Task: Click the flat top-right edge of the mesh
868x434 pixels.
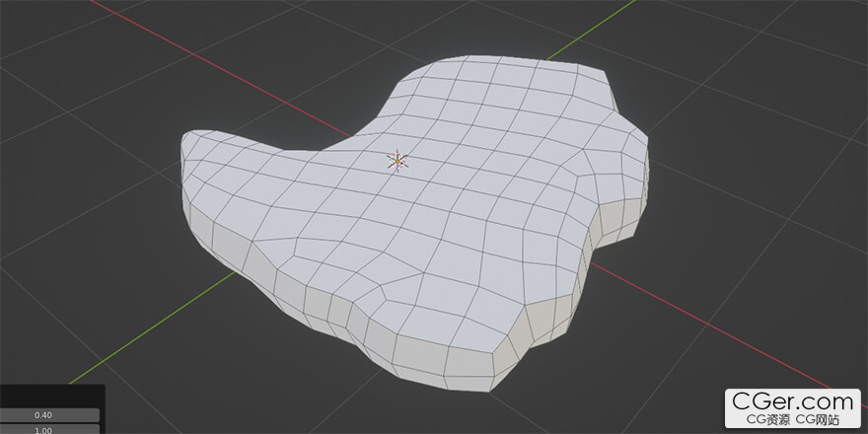Action: (572, 65)
